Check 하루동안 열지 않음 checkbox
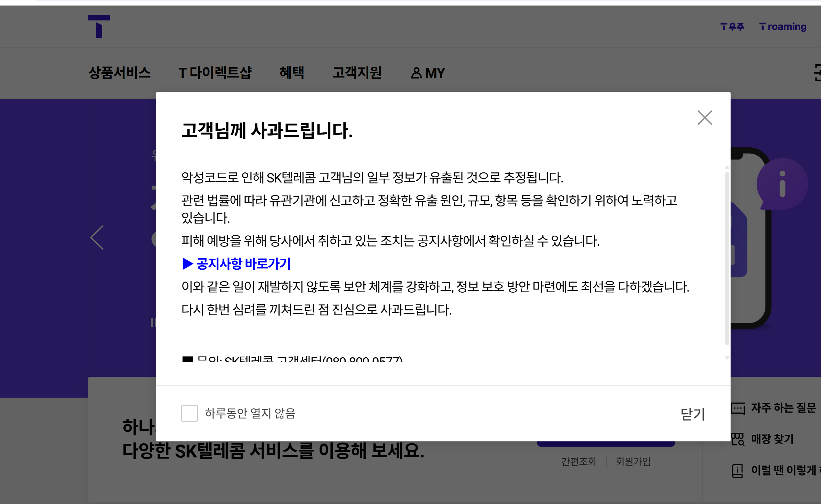Viewport: 821px width, 504px height. [190, 413]
